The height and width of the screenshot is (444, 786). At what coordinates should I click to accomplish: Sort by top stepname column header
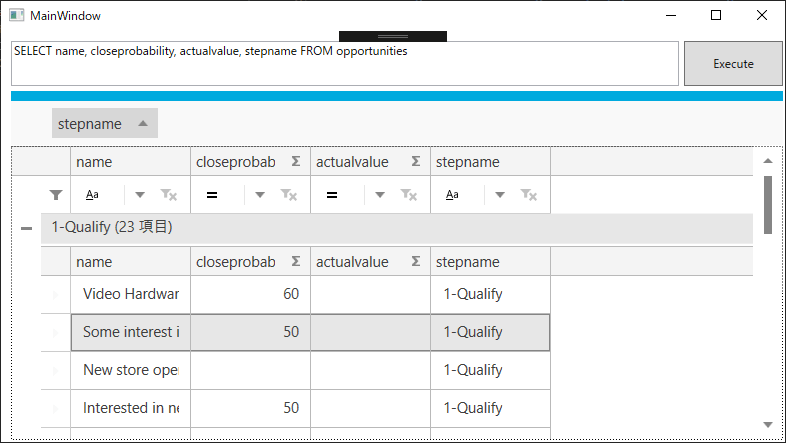[490, 161]
